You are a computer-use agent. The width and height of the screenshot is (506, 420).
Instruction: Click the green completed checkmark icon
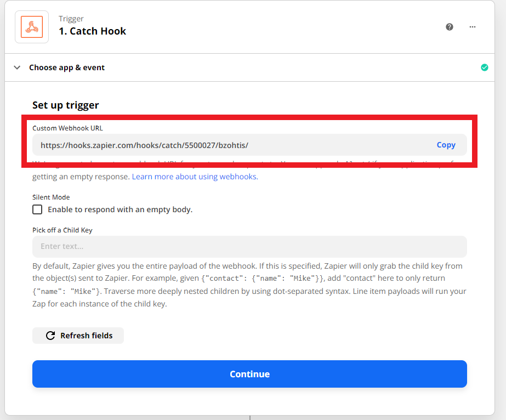pyautogui.click(x=485, y=67)
